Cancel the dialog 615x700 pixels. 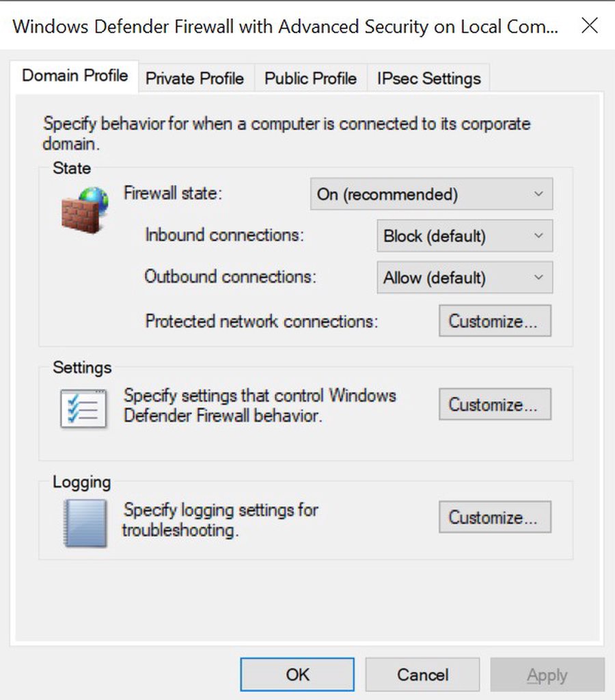tap(423, 674)
